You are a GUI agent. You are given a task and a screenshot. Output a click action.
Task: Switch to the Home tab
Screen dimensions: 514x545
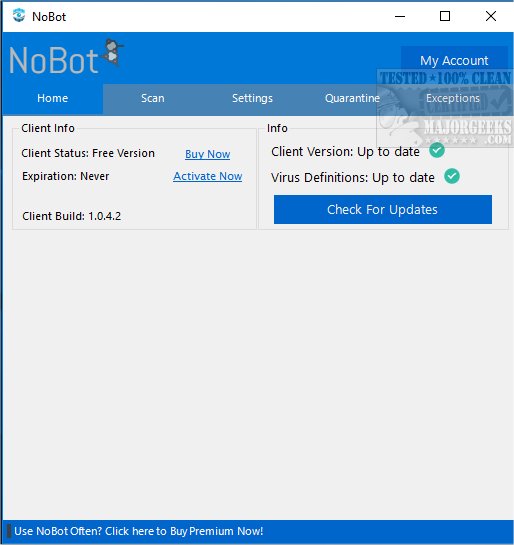pyautogui.click(x=52, y=98)
